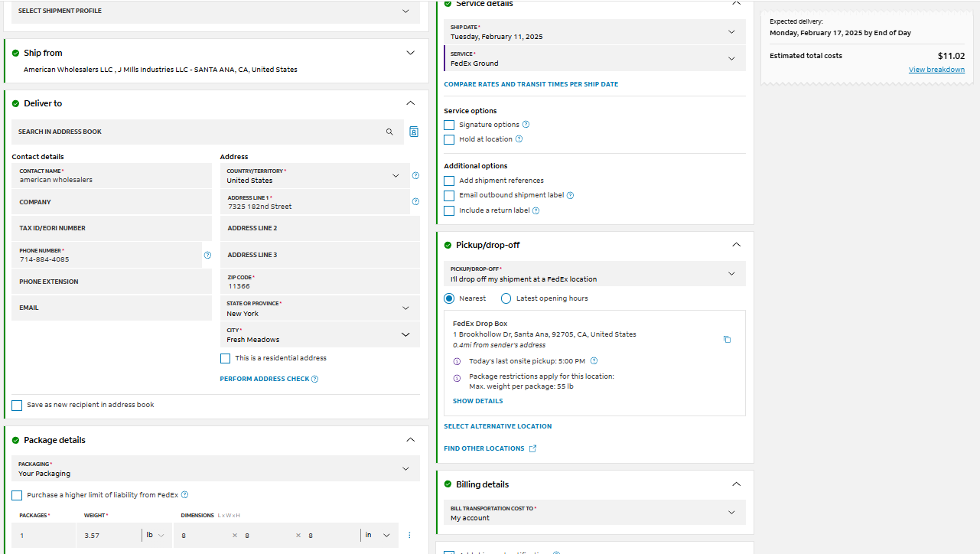Image resolution: width=980 pixels, height=554 pixels.
Task: Collapse the Package details section
Action: pyautogui.click(x=411, y=440)
